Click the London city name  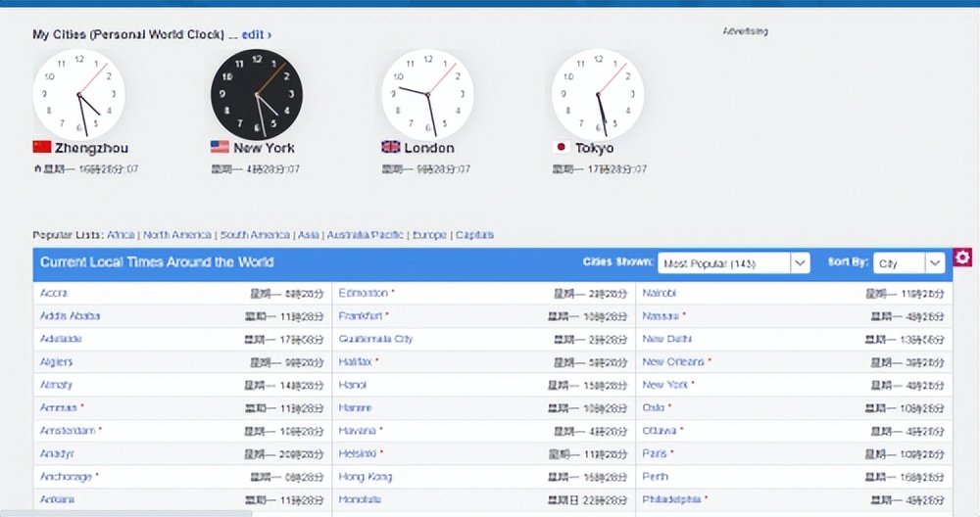coord(429,148)
